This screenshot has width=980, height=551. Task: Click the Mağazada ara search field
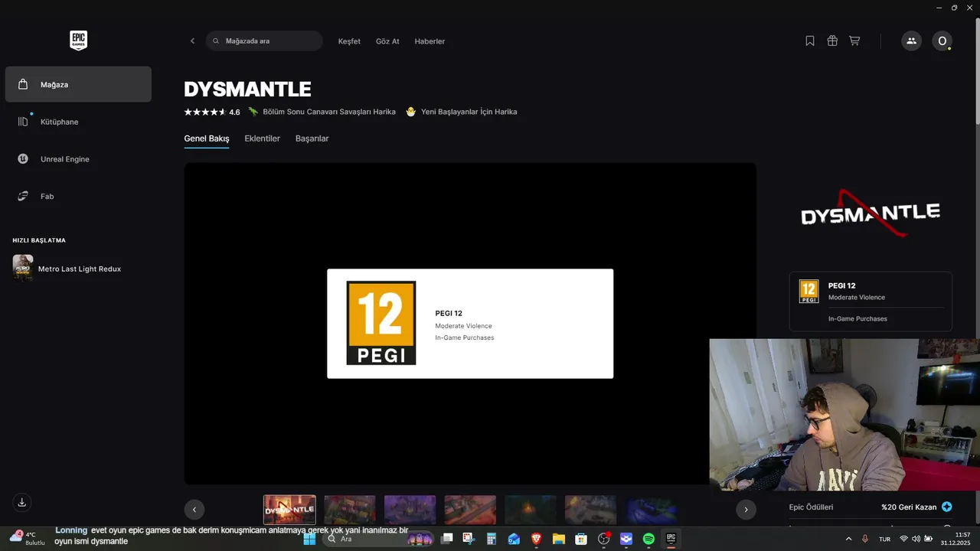coord(264,41)
